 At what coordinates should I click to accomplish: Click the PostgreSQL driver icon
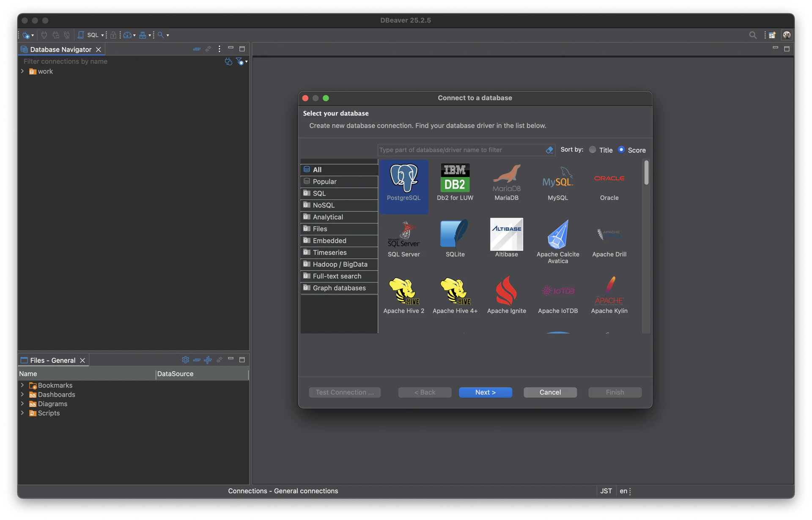(x=404, y=186)
